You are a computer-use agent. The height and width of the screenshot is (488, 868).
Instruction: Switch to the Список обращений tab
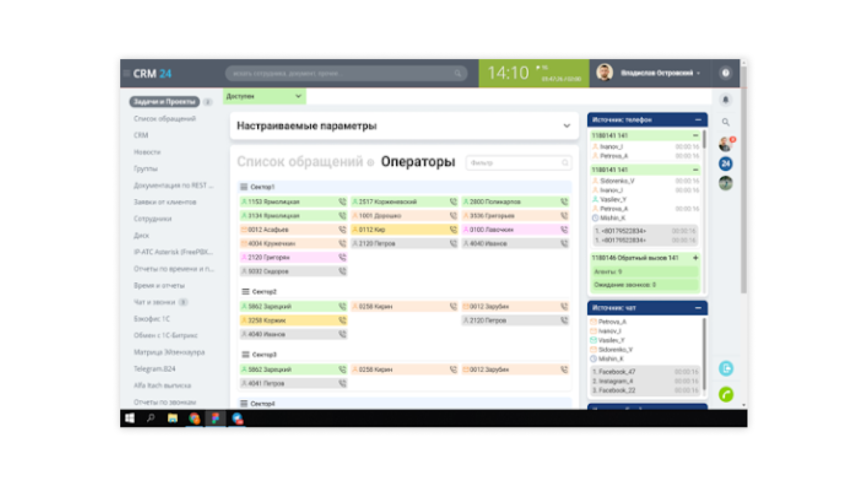(x=300, y=162)
